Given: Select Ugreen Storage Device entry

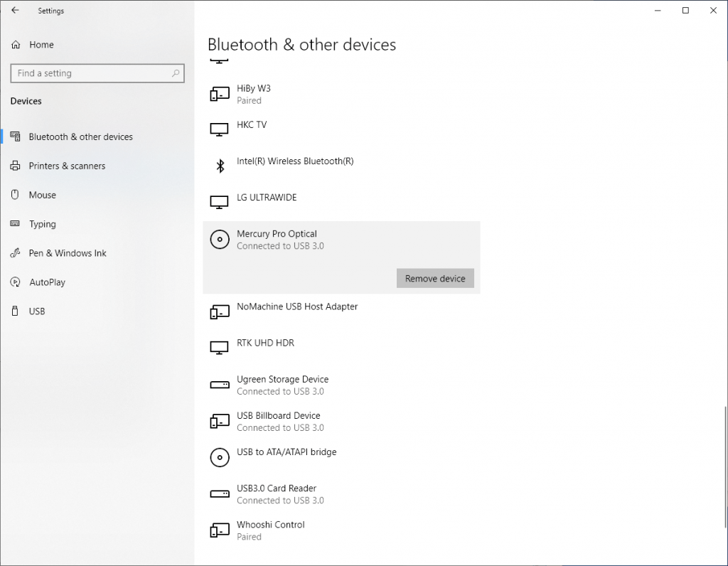Looking at the screenshot, I should (341, 385).
